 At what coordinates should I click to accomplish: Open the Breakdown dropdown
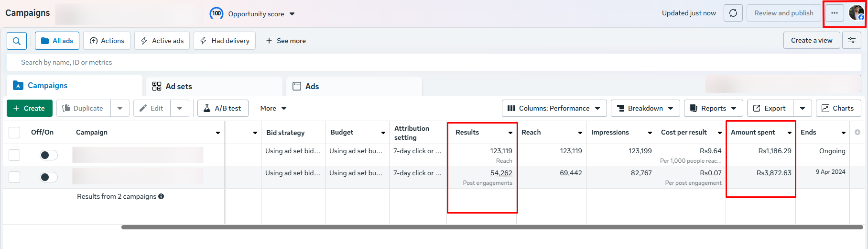click(x=645, y=109)
